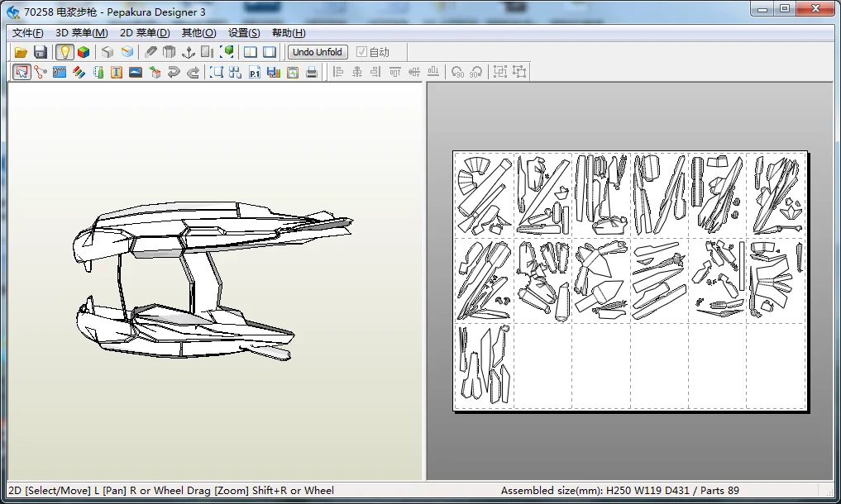The image size is (841, 504).
Task: Click rotate 90 degrees clockwise icon
Action: [x=476, y=72]
